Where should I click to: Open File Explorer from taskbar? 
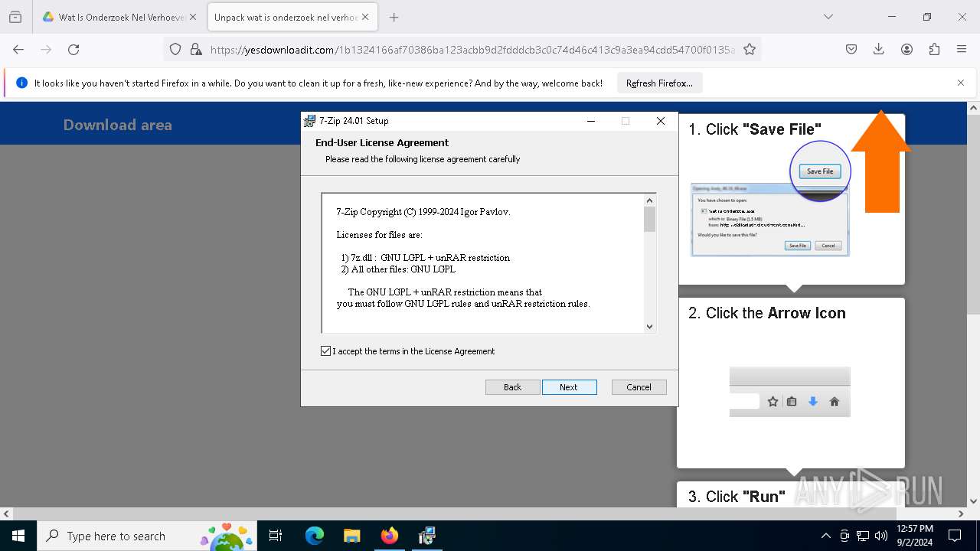point(351,536)
